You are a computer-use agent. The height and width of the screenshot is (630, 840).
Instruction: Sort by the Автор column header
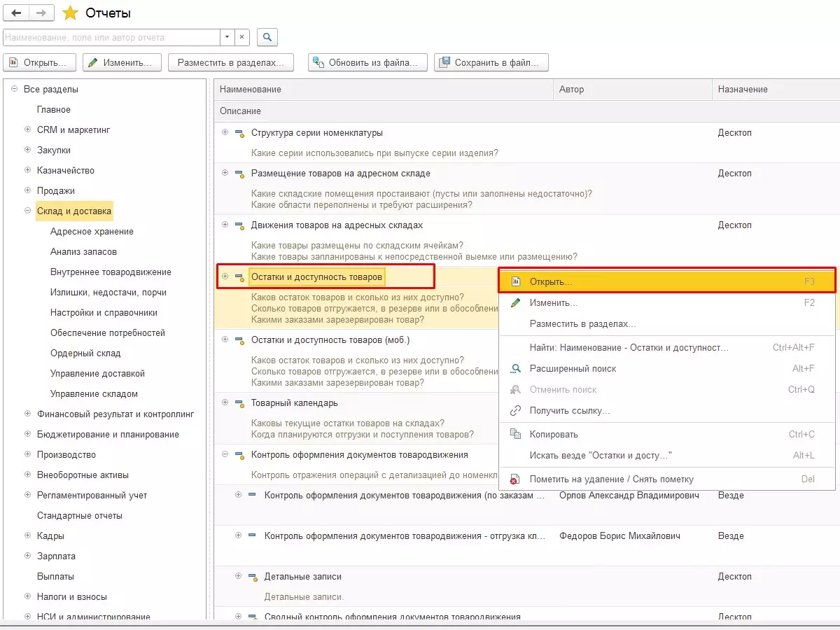click(x=633, y=90)
